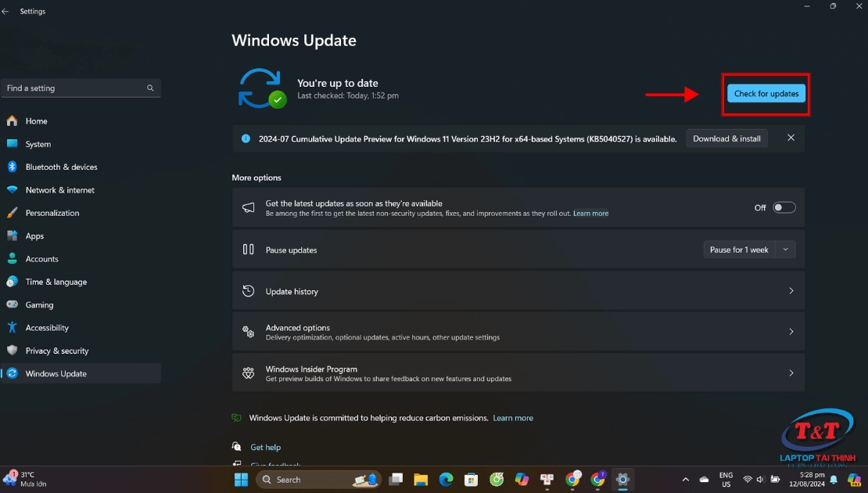This screenshot has height=493, width=868.
Task: Click the Update history clock icon
Action: coord(249,291)
